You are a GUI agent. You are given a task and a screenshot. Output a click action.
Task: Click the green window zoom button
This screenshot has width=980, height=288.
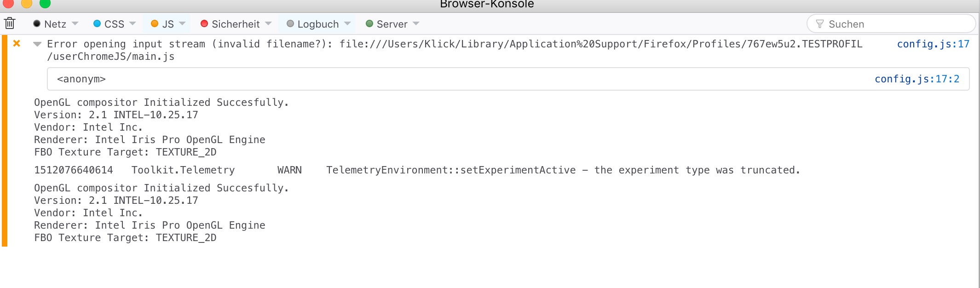pos(45,4)
